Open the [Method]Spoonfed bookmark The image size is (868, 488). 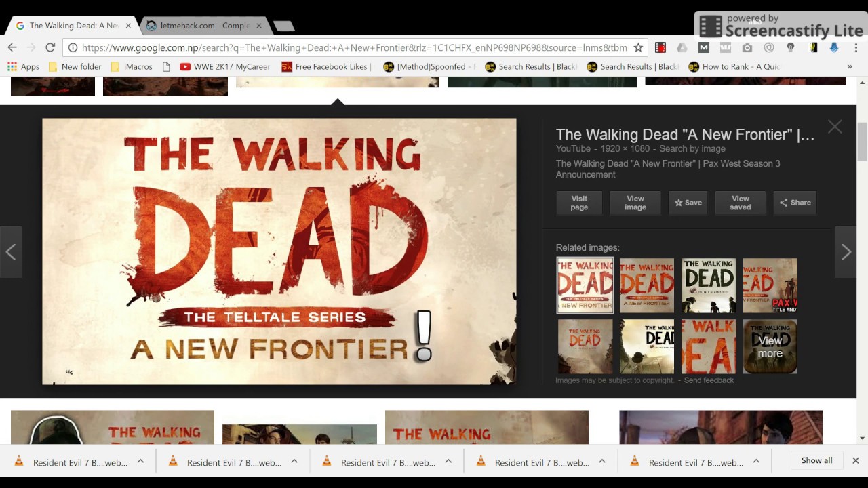[429, 66]
